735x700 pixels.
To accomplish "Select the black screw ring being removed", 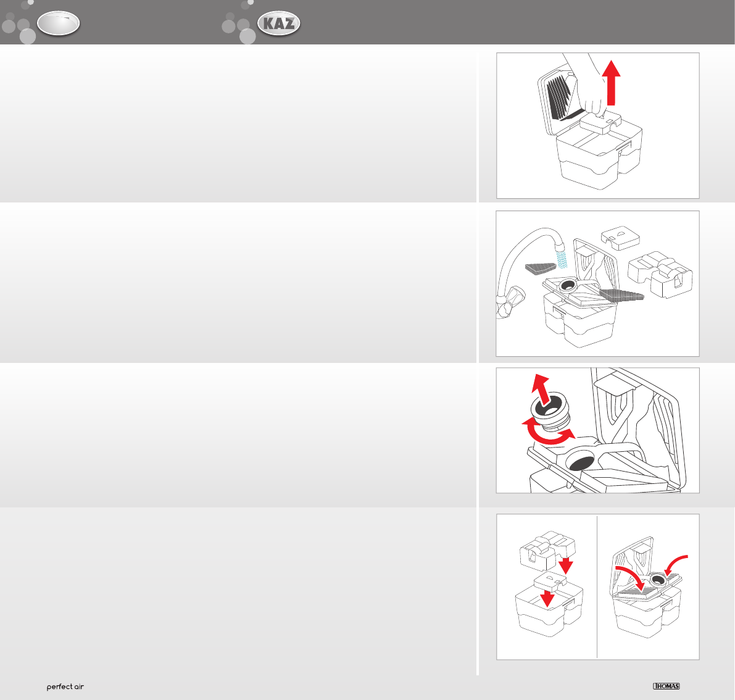I will pos(549,410).
